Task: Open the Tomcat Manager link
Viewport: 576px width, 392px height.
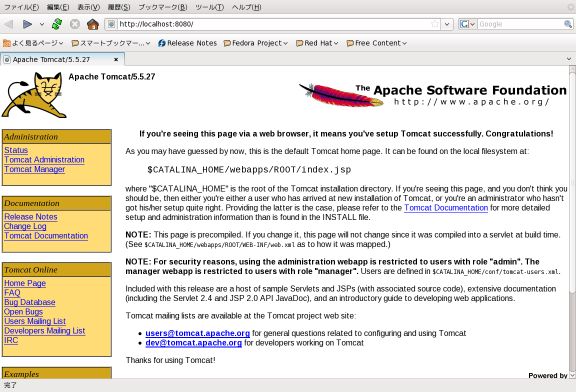Action: (x=35, y=169)
